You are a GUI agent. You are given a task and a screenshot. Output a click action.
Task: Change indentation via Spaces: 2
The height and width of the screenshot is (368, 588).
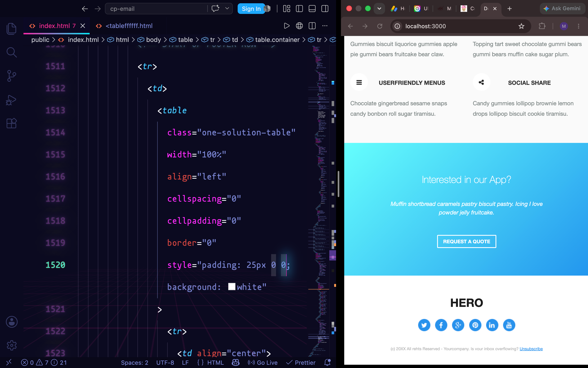coord(135,363)
